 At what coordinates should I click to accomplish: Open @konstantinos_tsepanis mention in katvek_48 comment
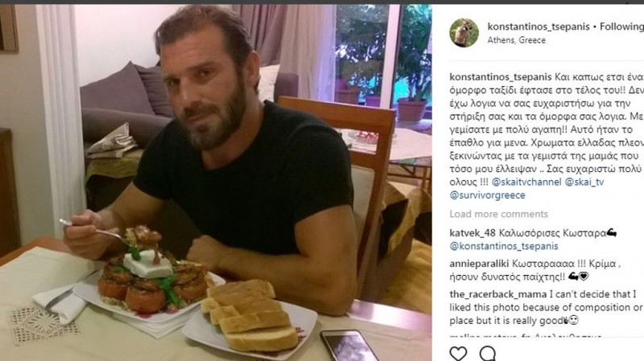pos(504,246)
